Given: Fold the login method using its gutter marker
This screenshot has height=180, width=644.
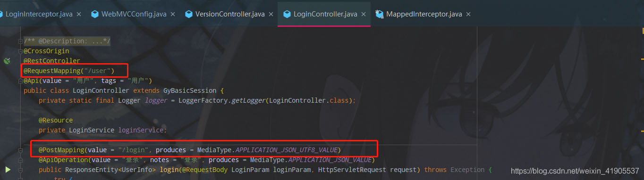Looking at the screenshot, I should [20, 170].
